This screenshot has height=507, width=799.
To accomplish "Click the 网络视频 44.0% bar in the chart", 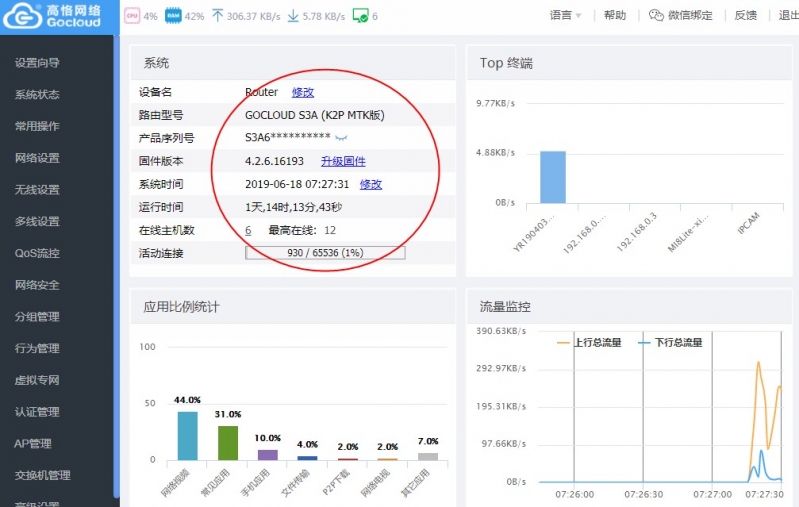I will (188, 435).
